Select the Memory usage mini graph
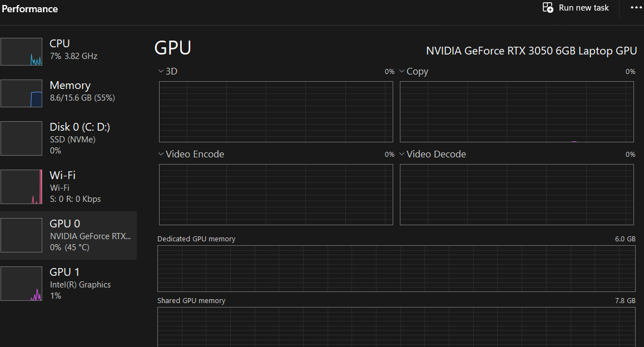This screenshot has width=644, height=347. tap(21, 93)
